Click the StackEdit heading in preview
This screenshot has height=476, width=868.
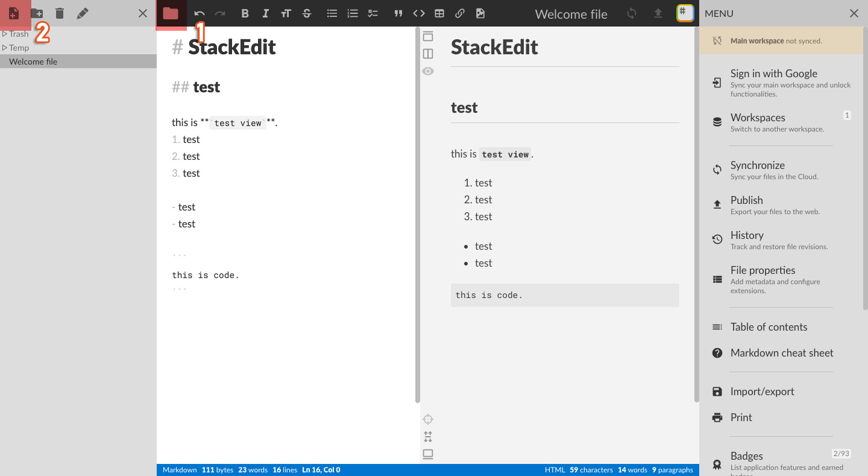[494, 47]
